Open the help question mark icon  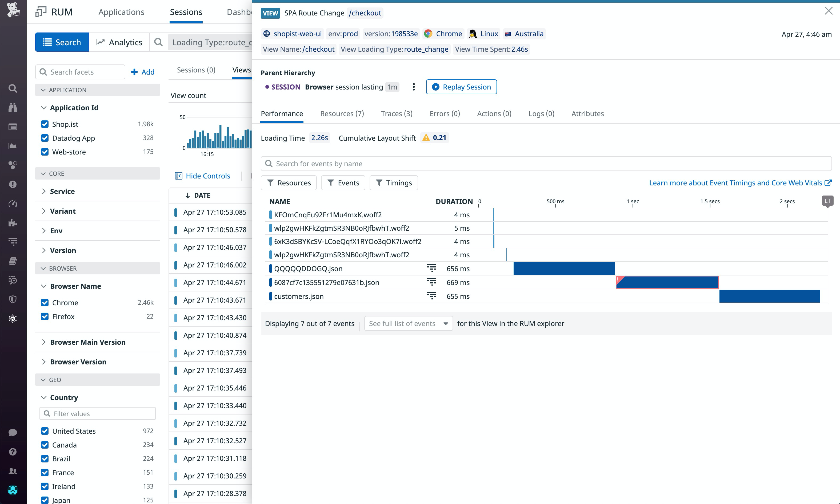(13, 451)
